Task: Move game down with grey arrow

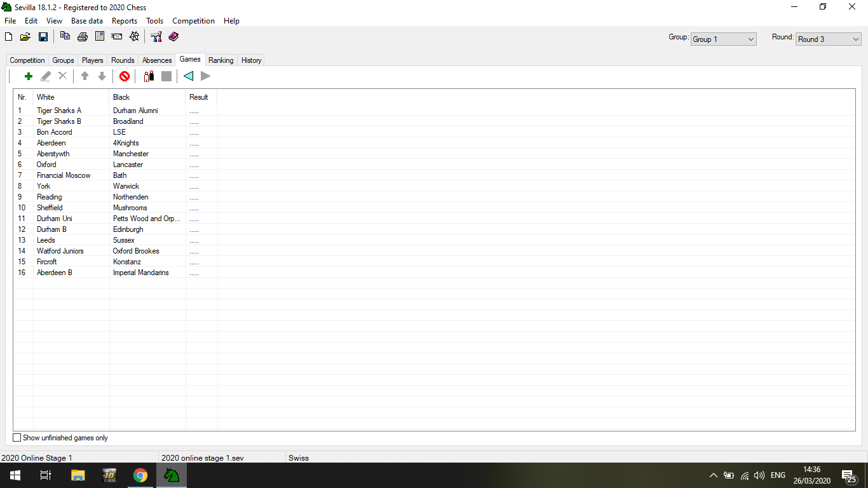Action: click(x=102, y=76)
